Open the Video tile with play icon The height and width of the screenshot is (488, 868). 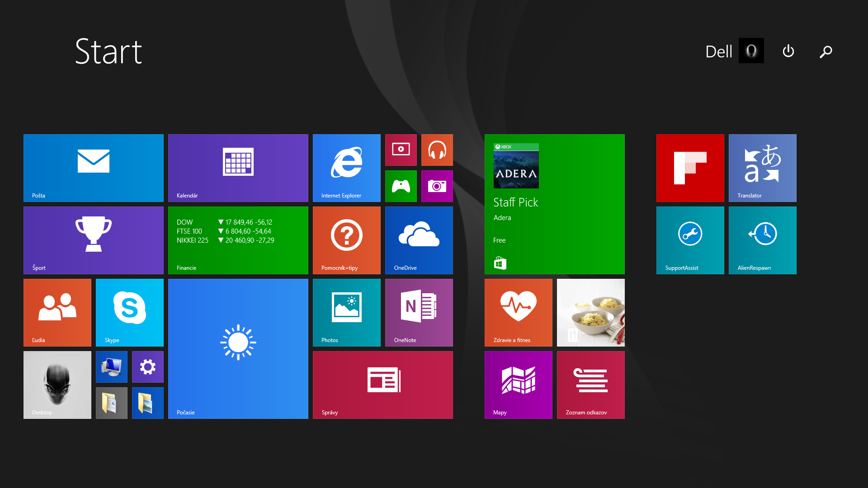coord(401,150)
